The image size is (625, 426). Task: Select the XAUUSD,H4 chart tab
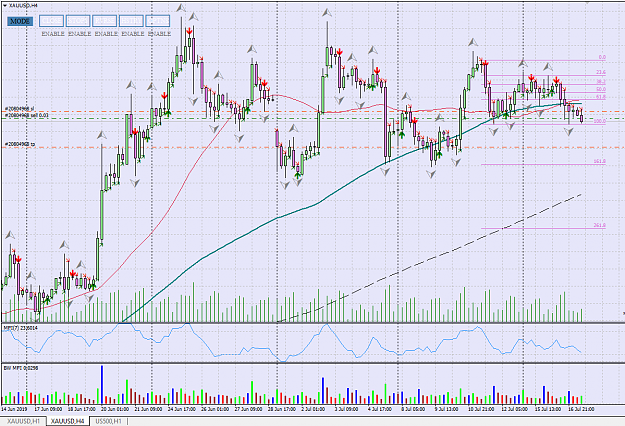point(68,421)
